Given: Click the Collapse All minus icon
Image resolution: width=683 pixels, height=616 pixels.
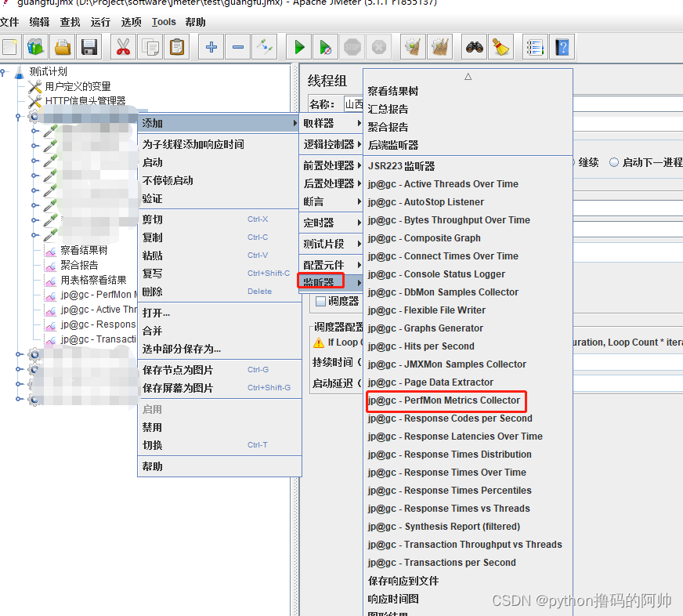Looking at the screenshot, I should (x=238, y=47).
